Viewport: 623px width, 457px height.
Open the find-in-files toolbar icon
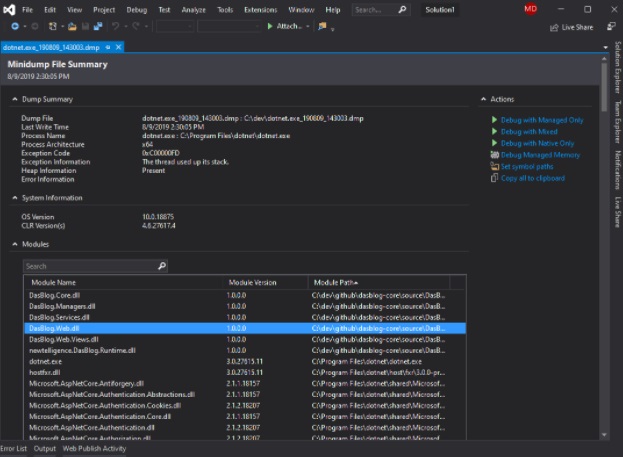coord(322,26)
